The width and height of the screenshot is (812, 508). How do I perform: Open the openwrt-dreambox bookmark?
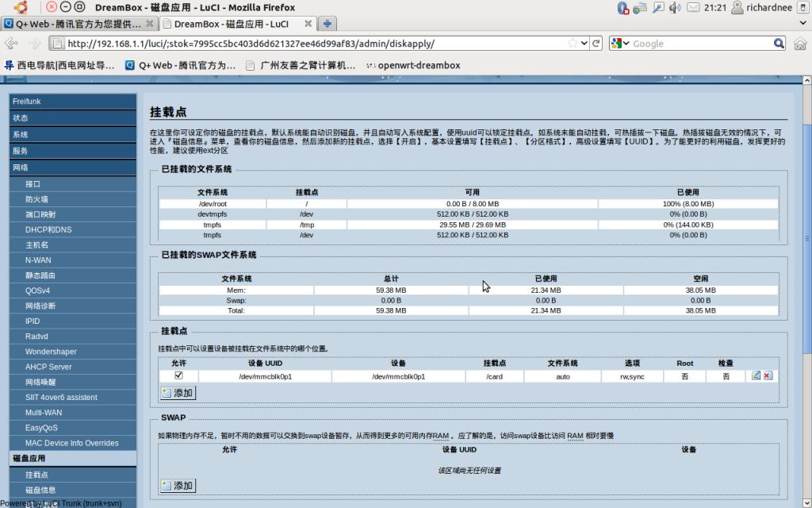[412, 65]
